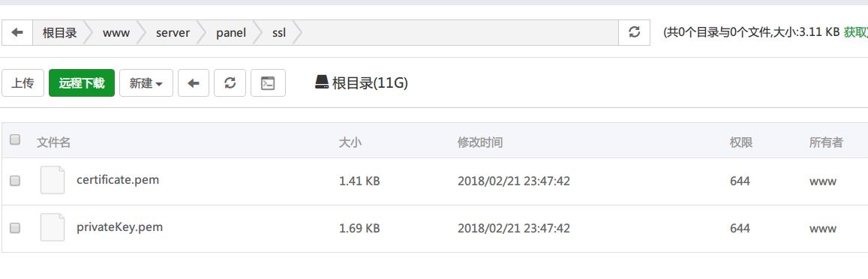
Task: Toggle the select-all checkbox in header
Action: tap(15, 139)
